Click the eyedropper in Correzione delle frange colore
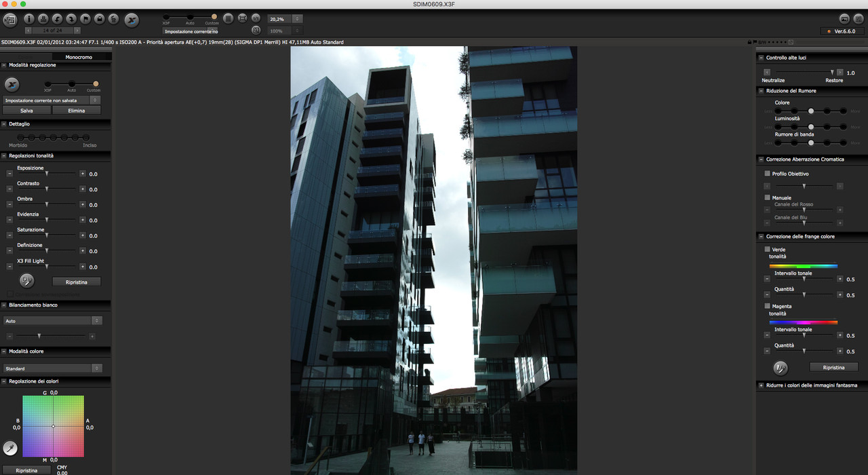Viewport: 868px width, 475px height. pos(781,368)
